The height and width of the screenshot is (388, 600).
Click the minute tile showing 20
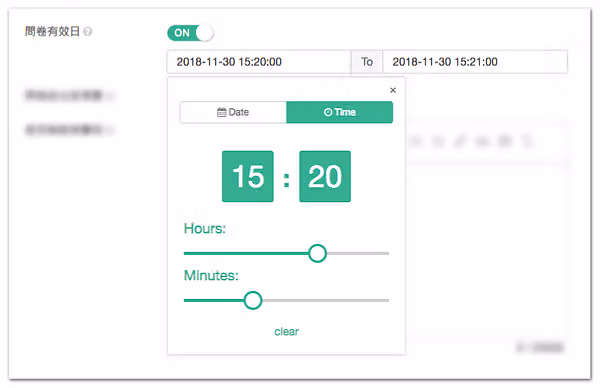click(325, 176)
